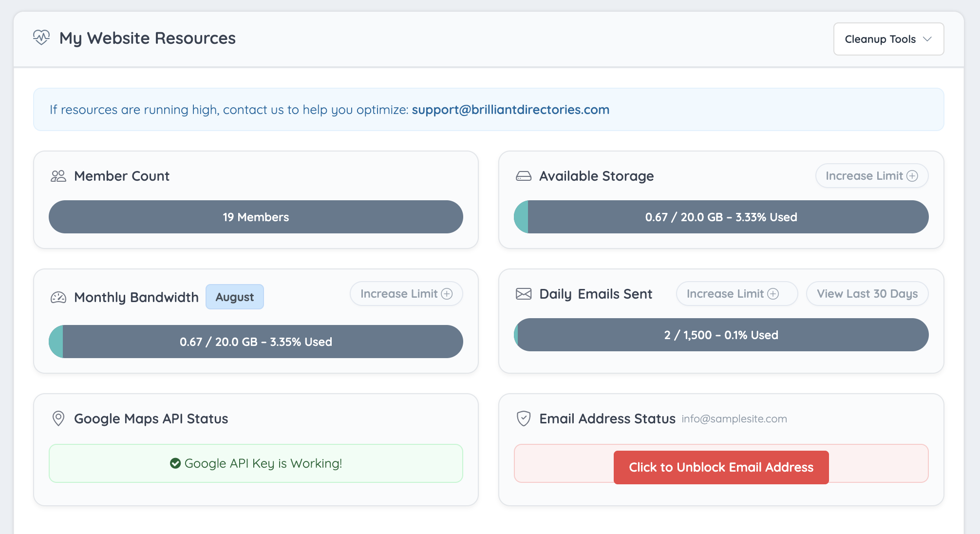Viewport: 980px width, 534px height.
Task: Click the Member Count people icon
Action: pos(58,176)
